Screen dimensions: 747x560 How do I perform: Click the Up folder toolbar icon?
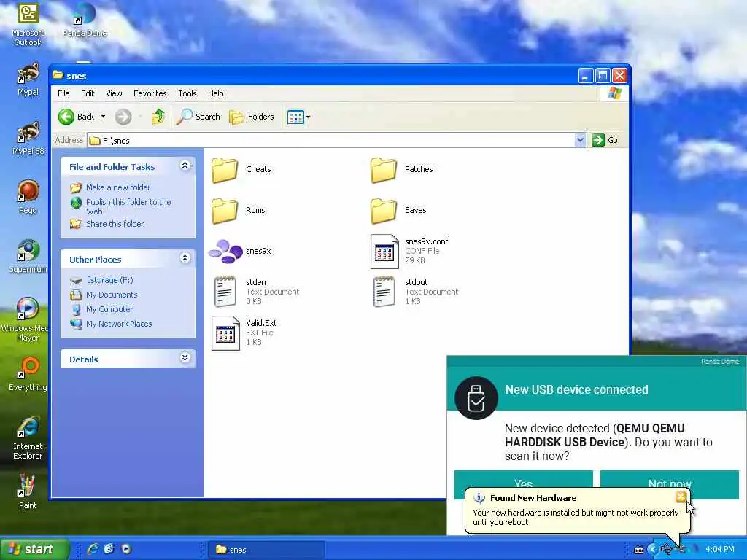158,116
